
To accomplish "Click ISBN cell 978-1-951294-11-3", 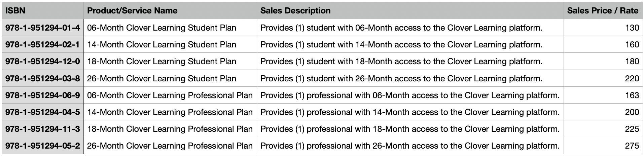I will pyautogui.click(x=43, y=129).
